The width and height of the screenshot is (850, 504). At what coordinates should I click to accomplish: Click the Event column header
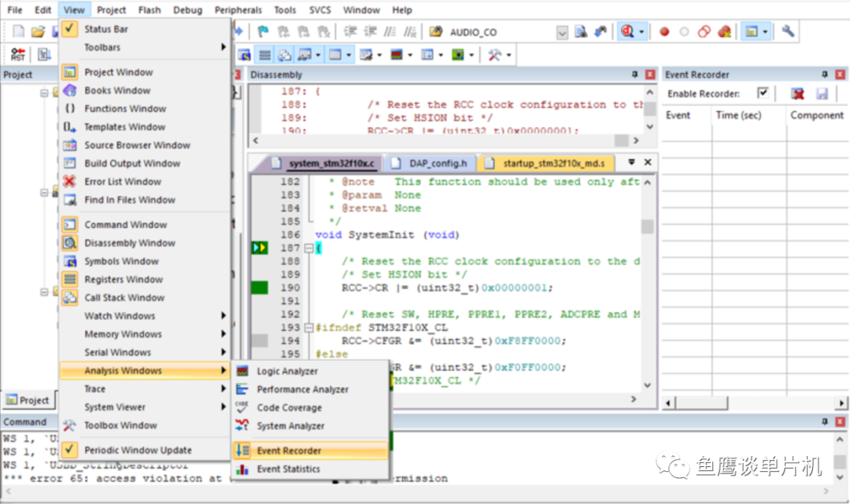click(687, 116)
